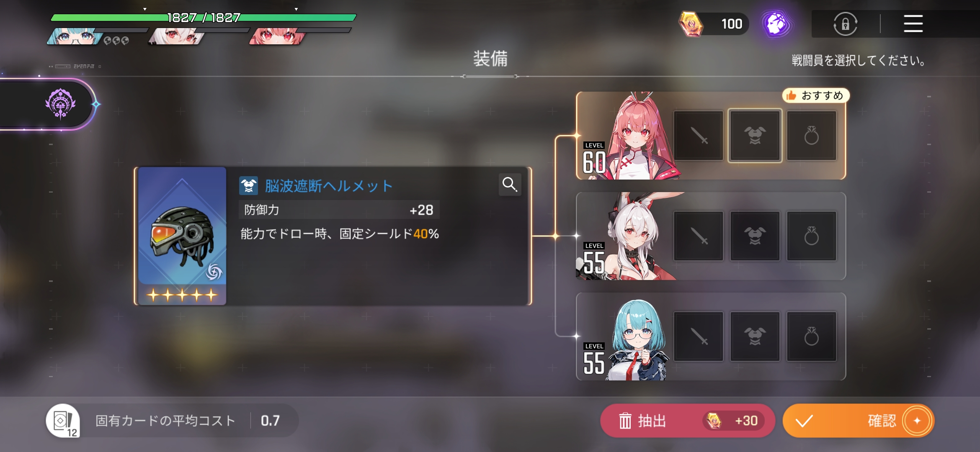Select the ring slot of the level 60 character
Image resolution: width=980 pixels, height=452 pixels.
(x=812, y=136)
